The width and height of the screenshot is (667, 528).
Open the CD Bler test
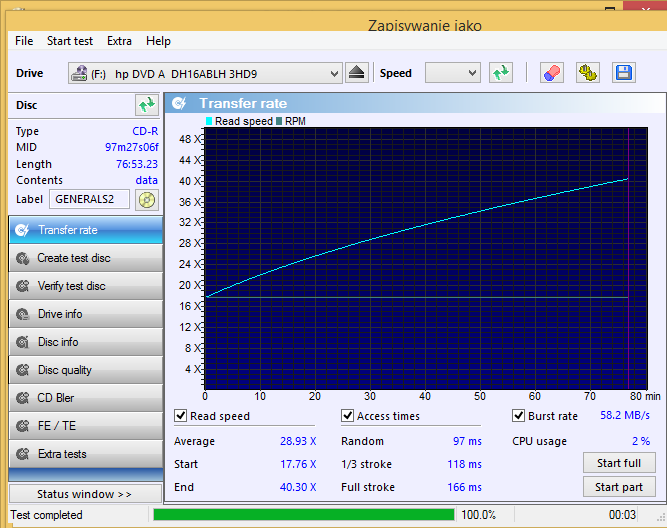tap(86, 398)
